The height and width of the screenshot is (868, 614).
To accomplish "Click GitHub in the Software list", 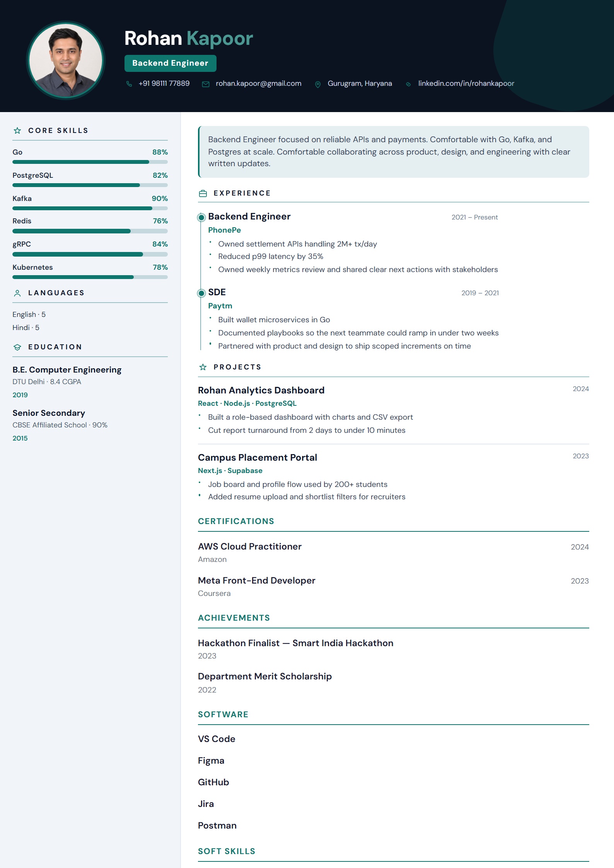I will 213,782.
